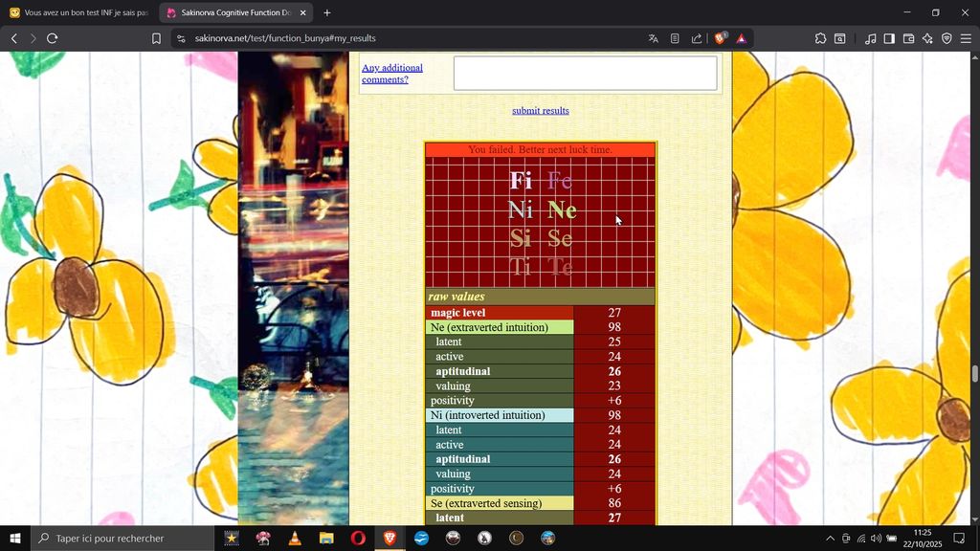This screenshot has width=980, height=551.
Task: Open the browser hamburger menu
Action: (966, 38)
